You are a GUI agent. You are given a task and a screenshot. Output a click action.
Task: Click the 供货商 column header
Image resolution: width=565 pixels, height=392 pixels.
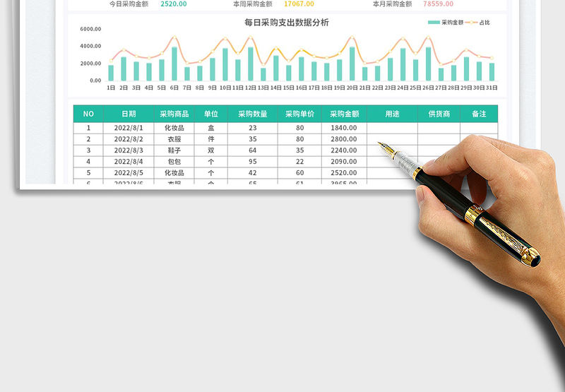tap(439, 114)
